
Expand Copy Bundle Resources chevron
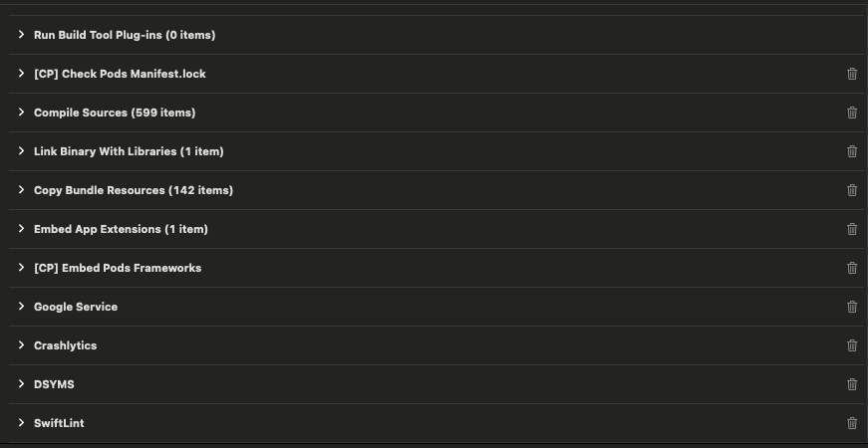[x=21, y=190]
